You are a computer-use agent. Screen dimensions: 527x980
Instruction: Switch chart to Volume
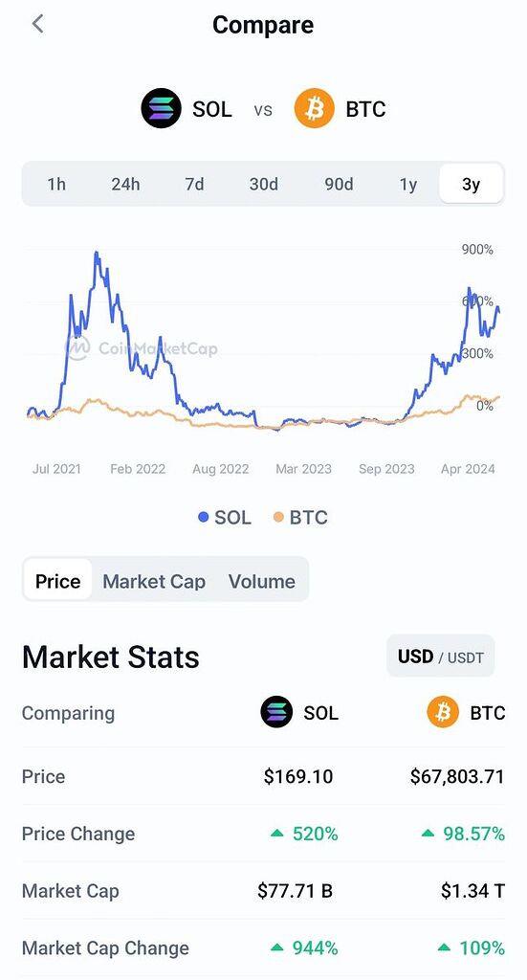pos(262,581)
